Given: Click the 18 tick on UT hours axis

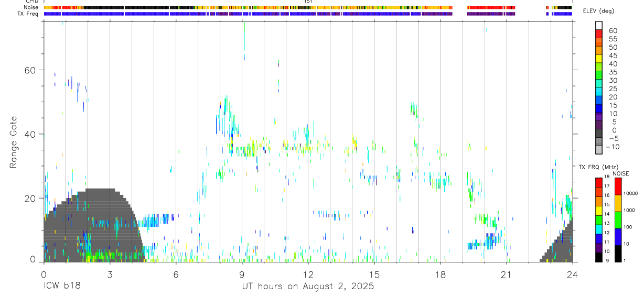Looking at the screenshot, I should (440, 274).
